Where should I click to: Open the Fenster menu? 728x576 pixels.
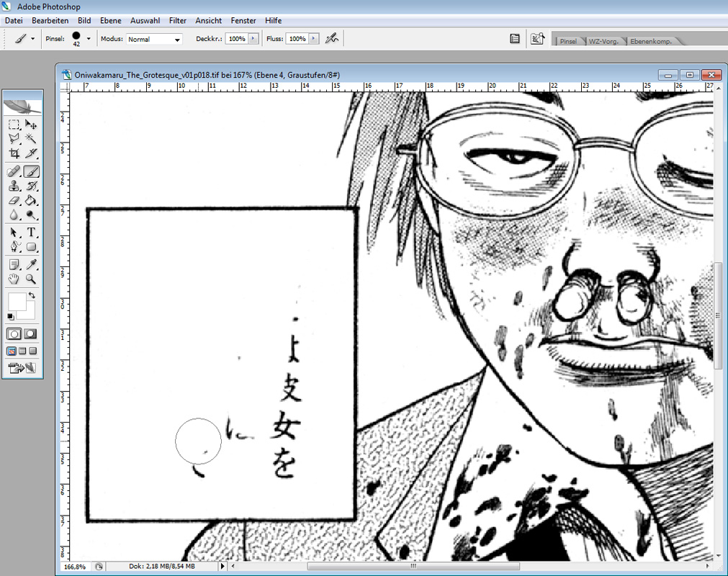click(243, 20)
